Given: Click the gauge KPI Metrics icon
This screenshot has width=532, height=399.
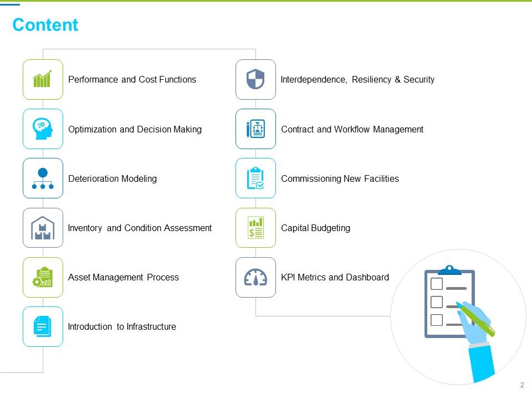Looking at the screenshot, I should tap(255, 277).
